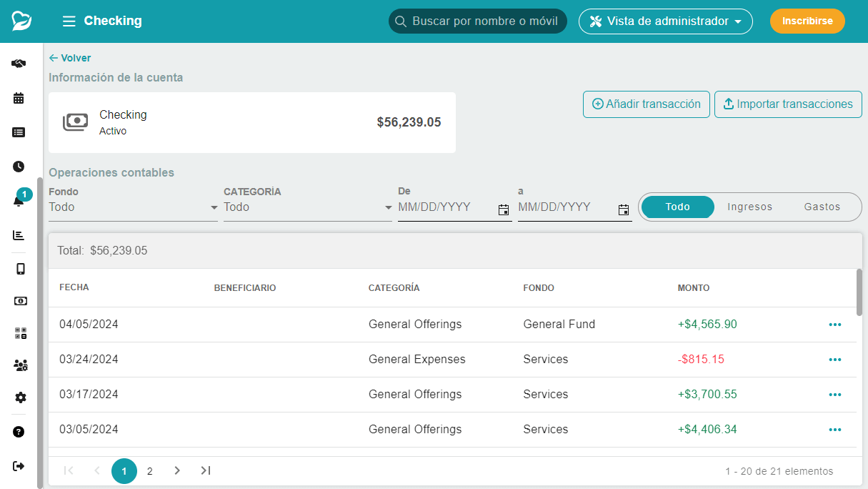This screenshot has width=868, height=489.
Task: Click the Total: $56,239.05 summary
Action: 102,251
